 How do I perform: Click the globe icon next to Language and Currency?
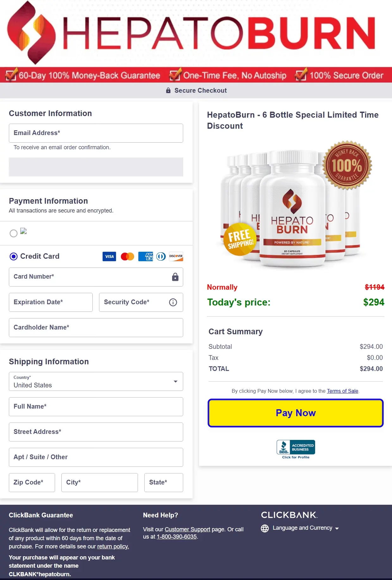[x=264, y=528]
